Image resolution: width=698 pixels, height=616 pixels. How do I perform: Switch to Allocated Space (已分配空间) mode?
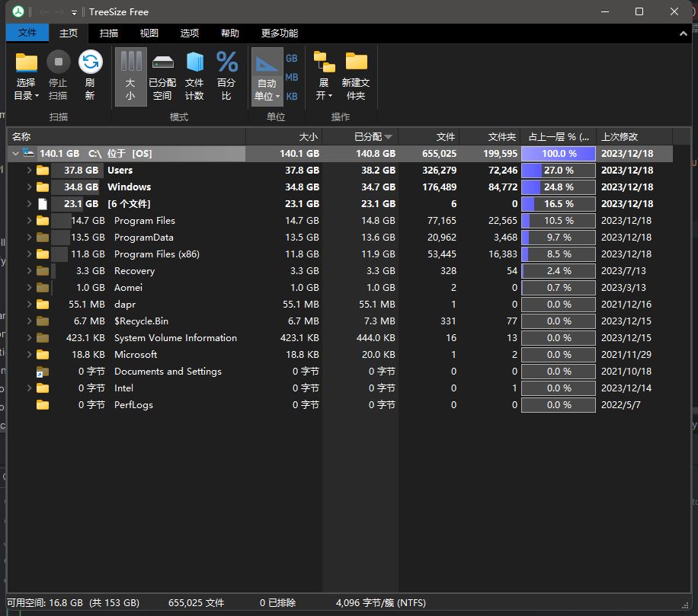(x=162, y=76)
